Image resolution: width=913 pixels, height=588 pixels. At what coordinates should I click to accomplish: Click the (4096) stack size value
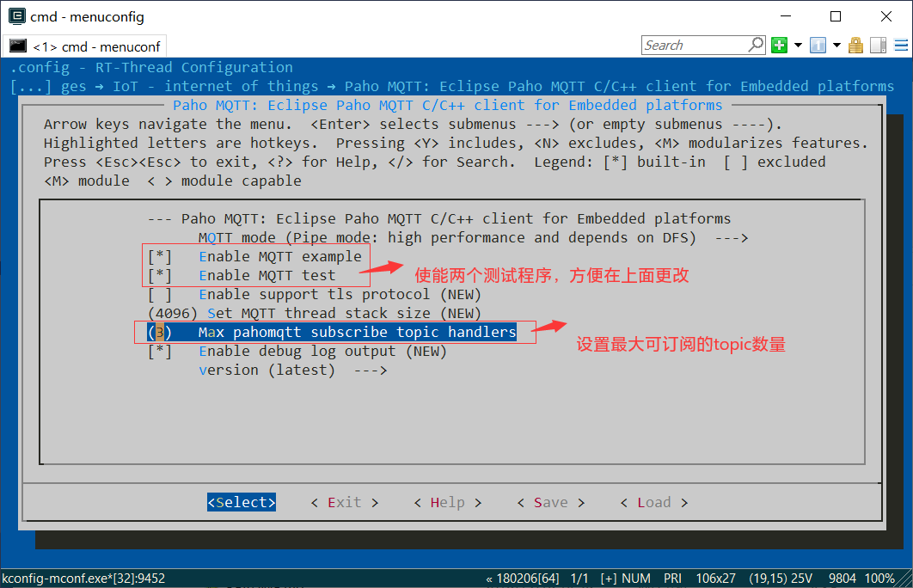[173, 313]
